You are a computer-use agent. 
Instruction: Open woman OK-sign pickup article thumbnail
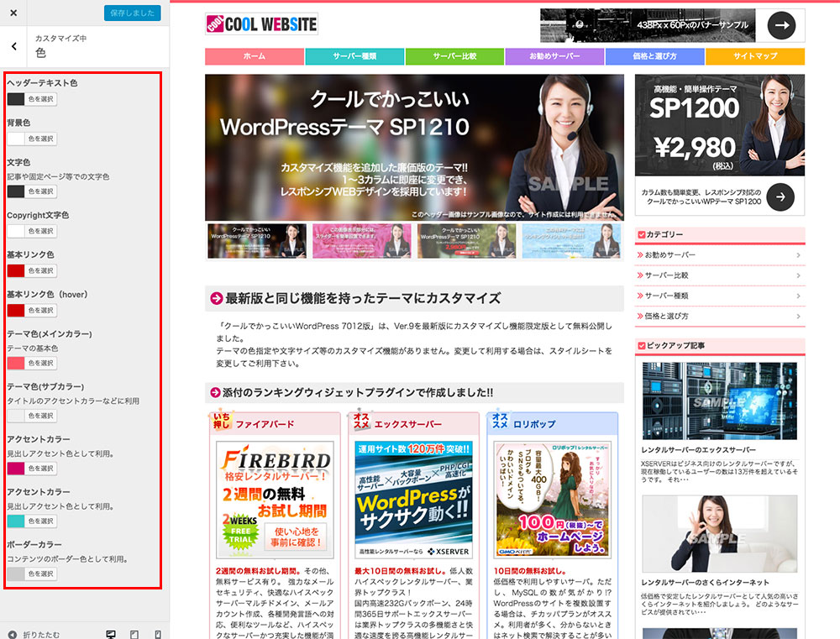point(720,533)
